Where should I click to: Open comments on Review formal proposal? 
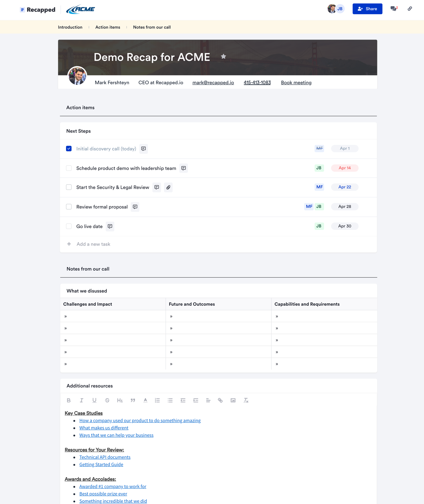[x=135, y=207]
